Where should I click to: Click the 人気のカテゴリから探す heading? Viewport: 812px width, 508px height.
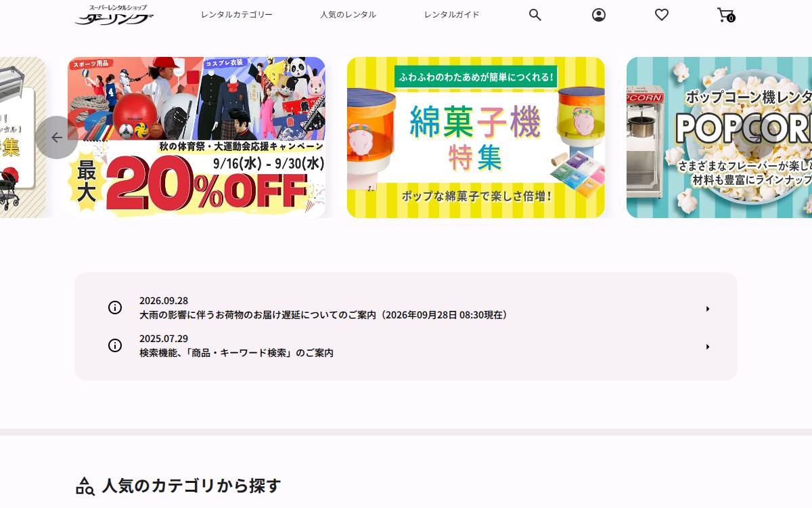[191, 486]
